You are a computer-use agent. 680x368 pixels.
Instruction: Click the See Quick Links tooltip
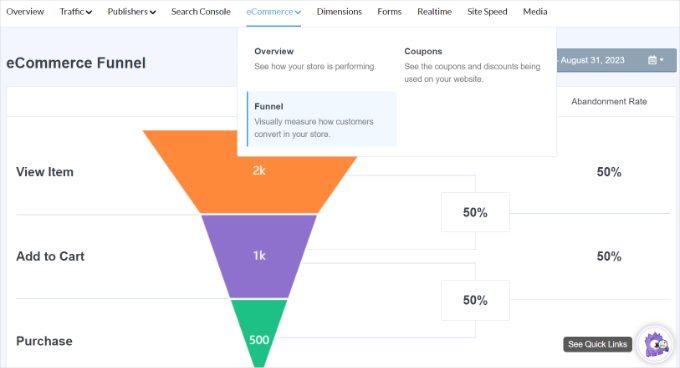click(x=597, y=344)
